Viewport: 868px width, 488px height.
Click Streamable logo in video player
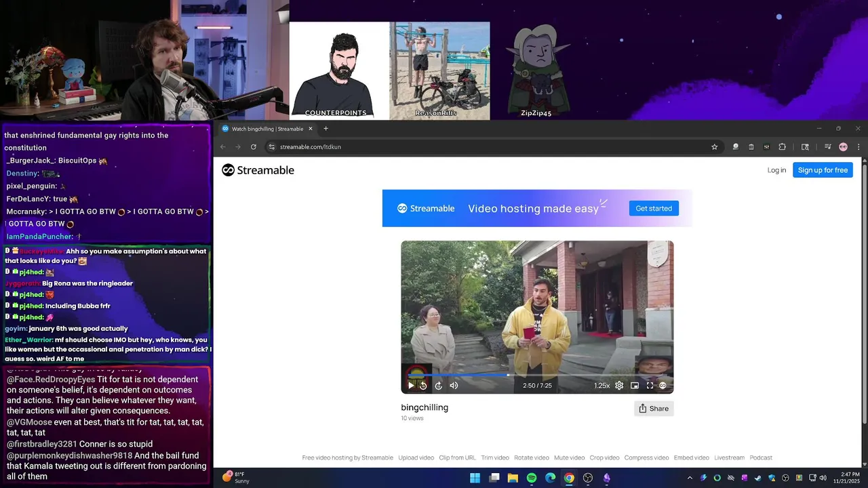click(x=663, y=385)
